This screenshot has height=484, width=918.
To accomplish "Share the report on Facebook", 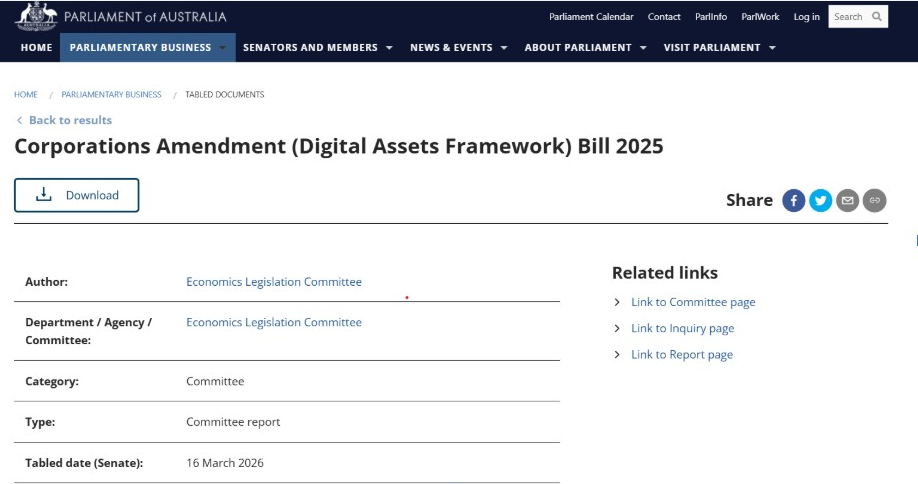I will click(793, 201).
